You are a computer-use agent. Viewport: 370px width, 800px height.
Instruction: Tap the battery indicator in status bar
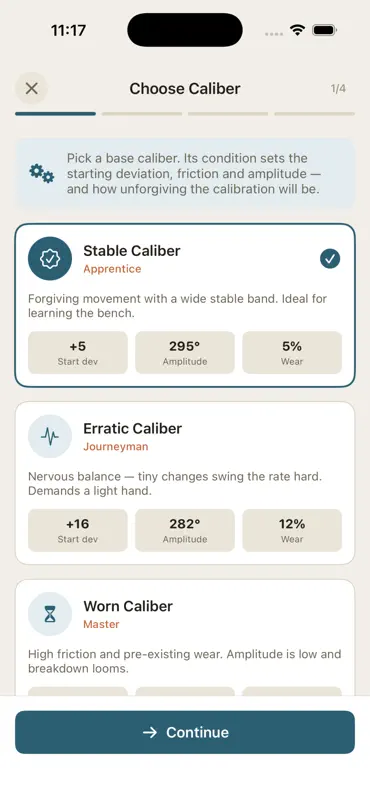point(324,31)
